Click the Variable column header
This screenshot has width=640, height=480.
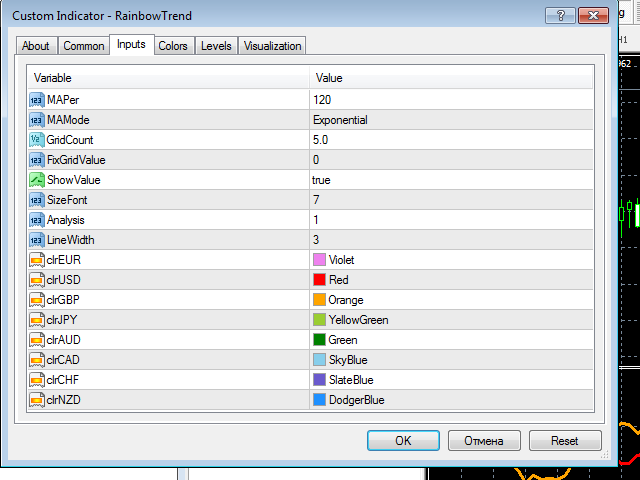click(169, 78)
